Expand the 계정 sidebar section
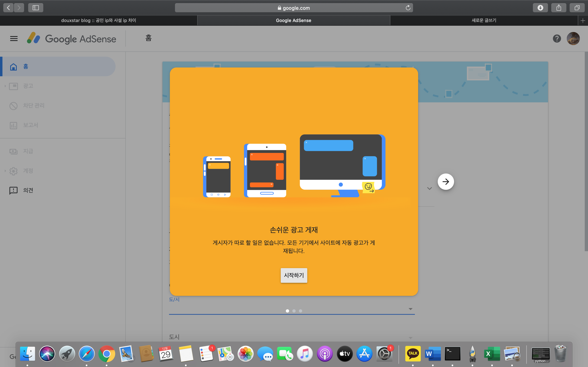This screenshot has height=367, width=588. (x=5, y=171)
